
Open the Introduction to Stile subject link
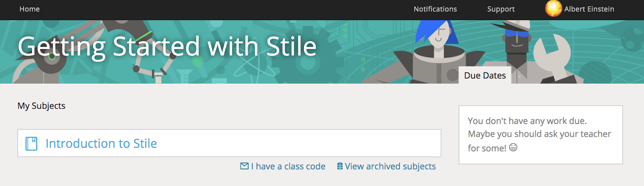click(x=101, y=143)
